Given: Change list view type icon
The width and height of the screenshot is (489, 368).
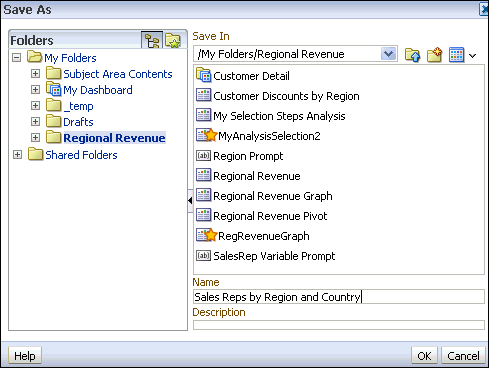Looking at the screenshot, I should [456, 55].
